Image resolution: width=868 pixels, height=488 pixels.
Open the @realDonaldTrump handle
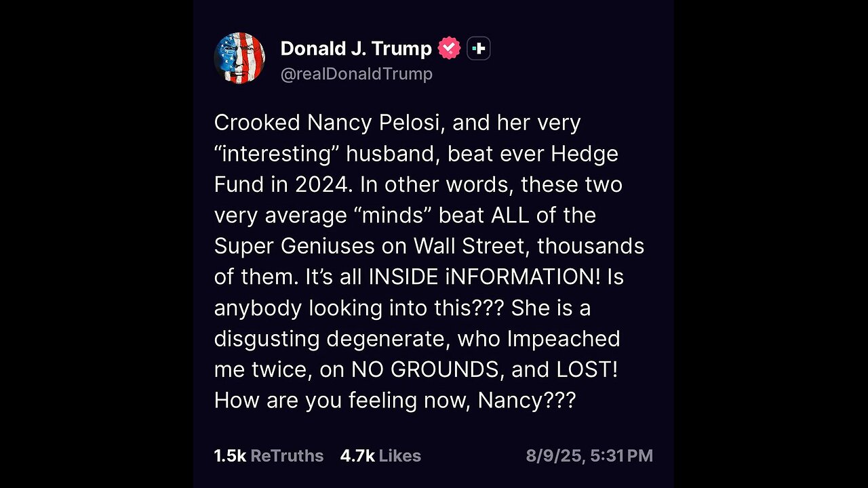[356, 74]
